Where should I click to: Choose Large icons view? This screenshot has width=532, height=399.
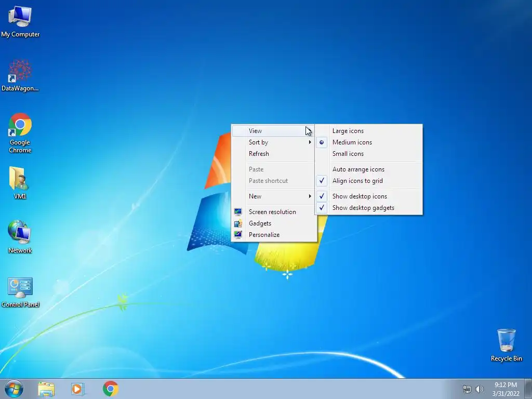[369, 131]
